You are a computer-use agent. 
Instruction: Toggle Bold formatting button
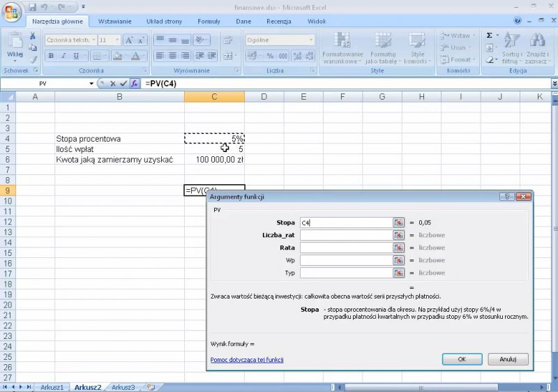tap(51, 56)
